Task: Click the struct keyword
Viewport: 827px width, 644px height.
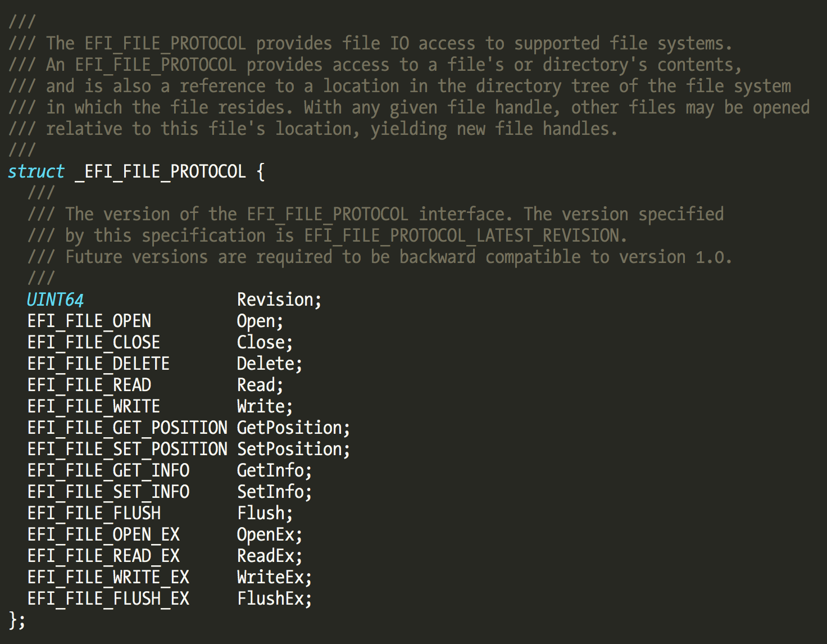Action: pos(37,171)
